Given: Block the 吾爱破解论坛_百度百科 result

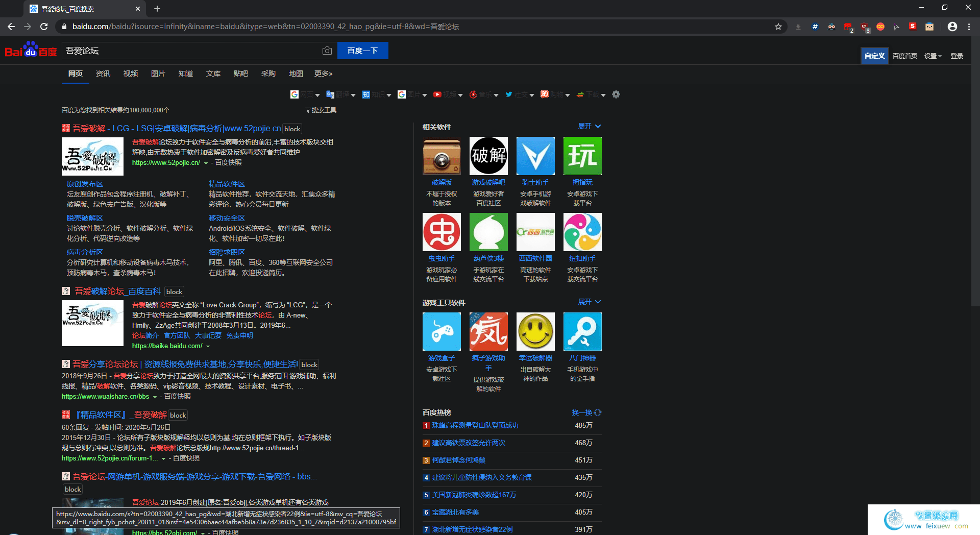Looking at the screenshot, I should (x=175, y=291).
